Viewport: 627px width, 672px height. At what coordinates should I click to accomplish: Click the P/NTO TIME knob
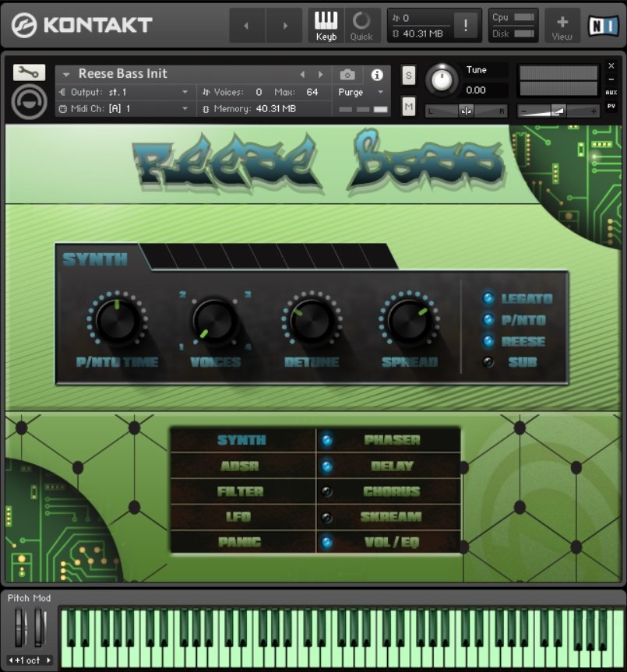[x=117, y=319]
